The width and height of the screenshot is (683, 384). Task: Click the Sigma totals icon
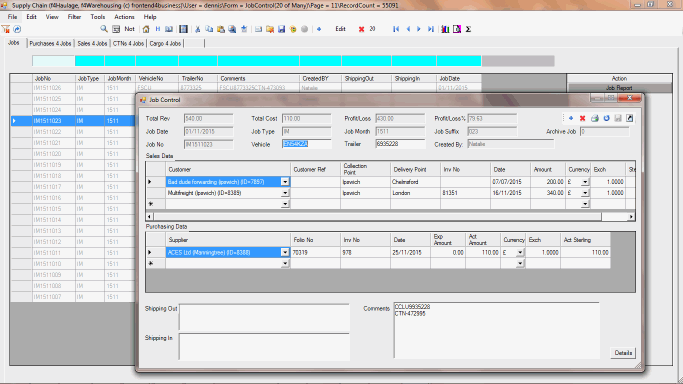468,29
